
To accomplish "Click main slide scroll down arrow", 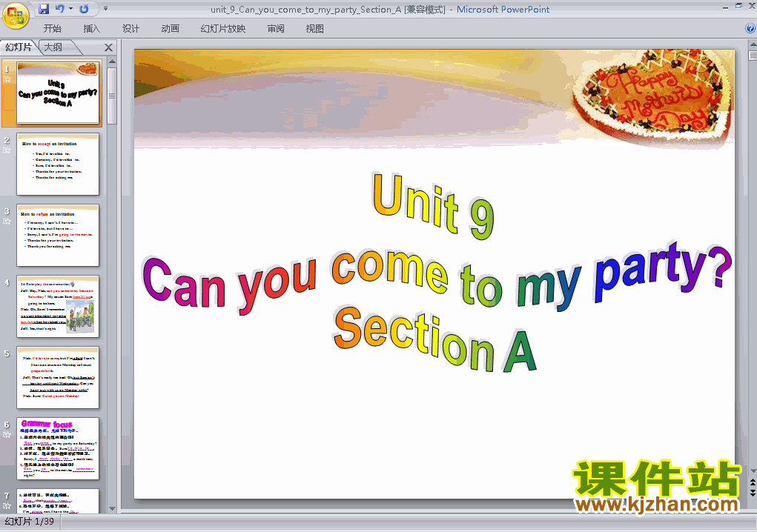I will click(x=753, y=471).
